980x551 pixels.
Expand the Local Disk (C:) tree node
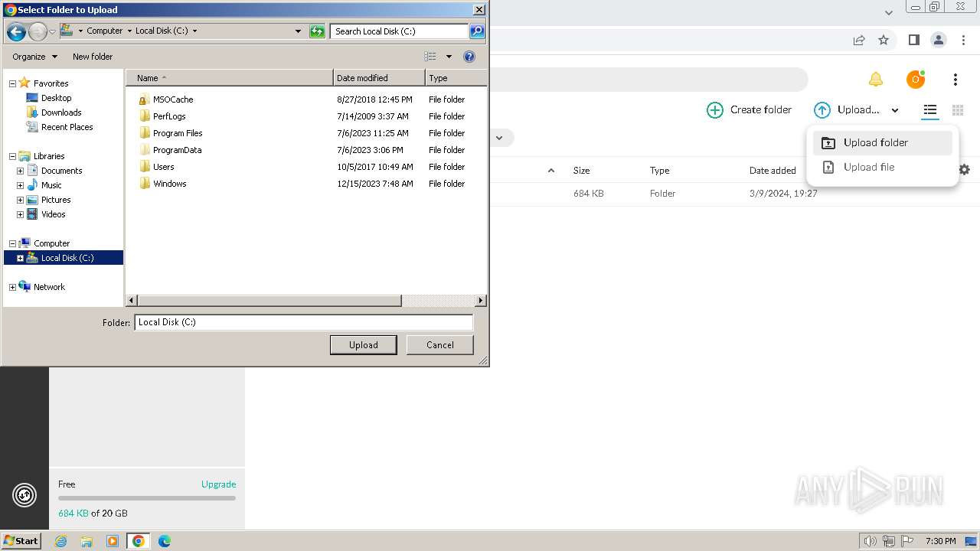[x=20, y=258]
